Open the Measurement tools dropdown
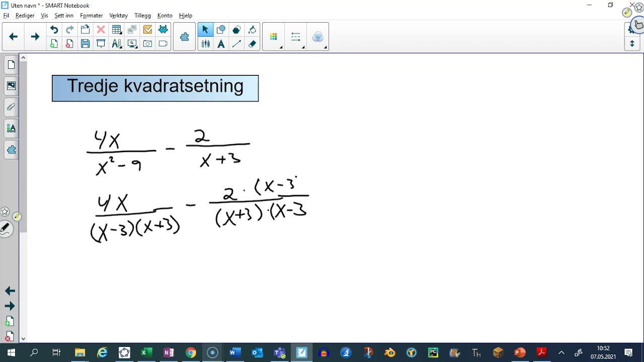The image size is (644, 362). pyautogui.click(x=117, y=44)
